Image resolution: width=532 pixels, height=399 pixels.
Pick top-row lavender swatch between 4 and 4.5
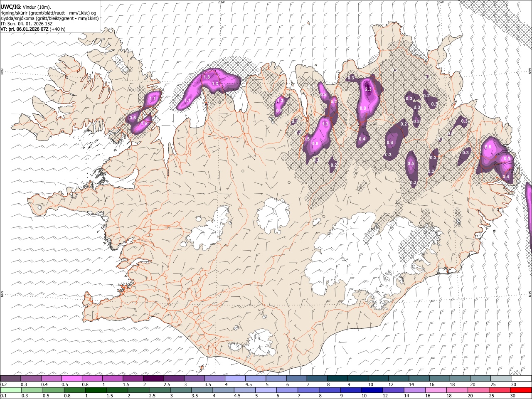[235, 378]
